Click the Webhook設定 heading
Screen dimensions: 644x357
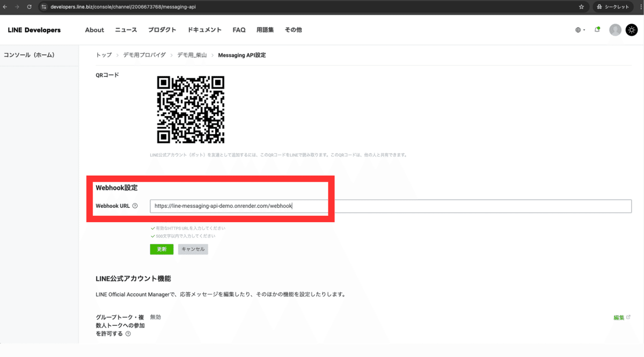116,188
